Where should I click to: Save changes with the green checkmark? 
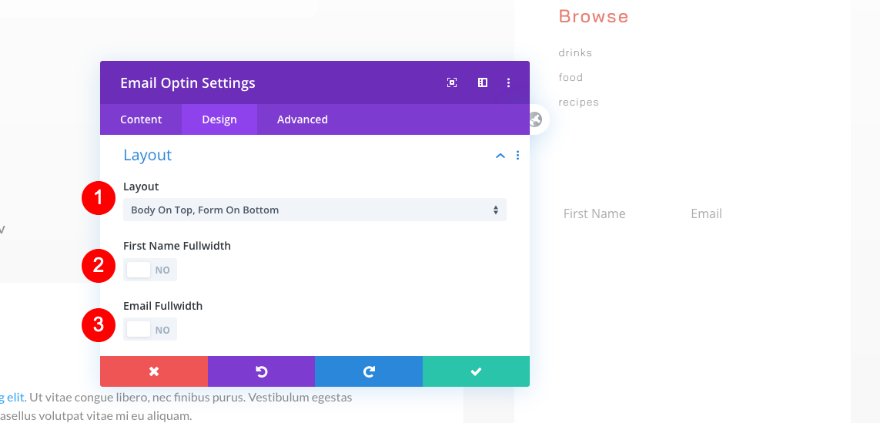pos(476,371)
